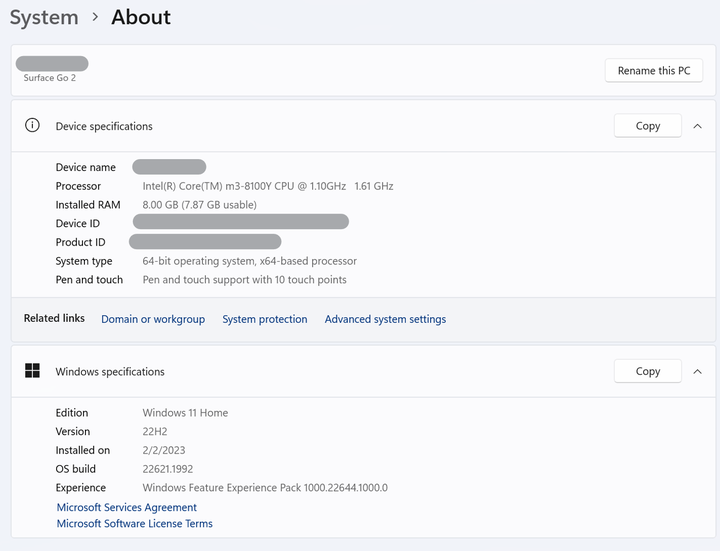Click the Processor label

coord(78,186)
